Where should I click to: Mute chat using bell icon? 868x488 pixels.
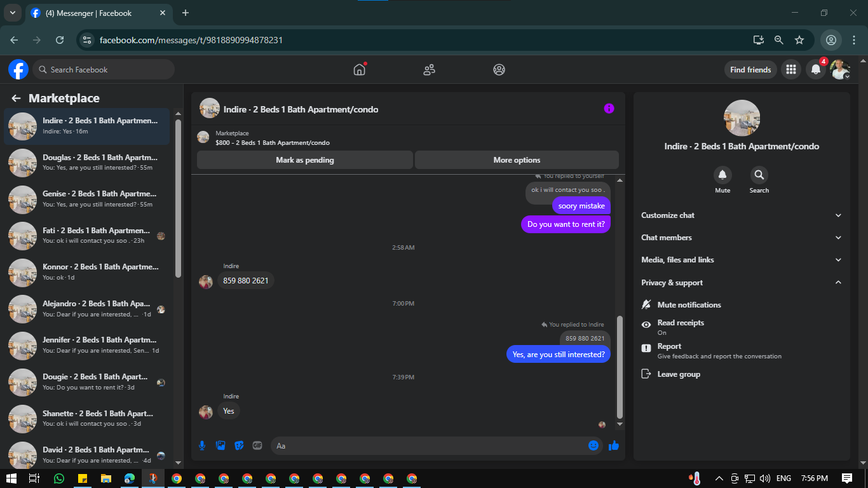[722, 175]
